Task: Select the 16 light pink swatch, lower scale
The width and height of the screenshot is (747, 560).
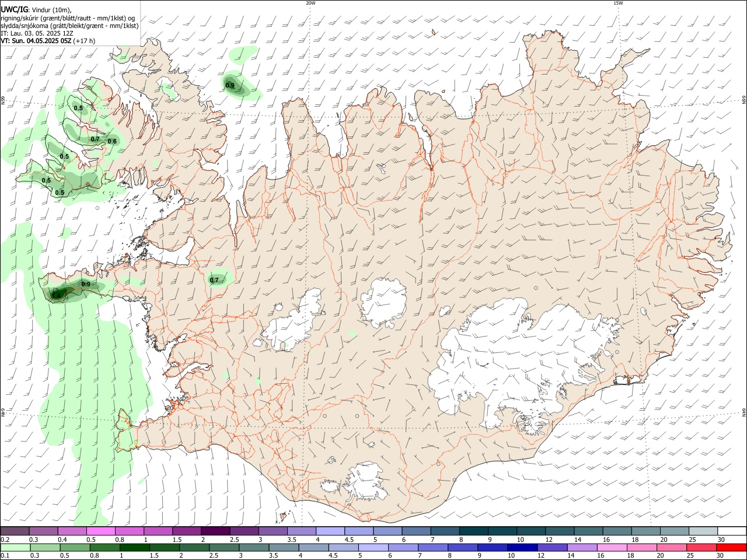Action: (x=612, y=547)
